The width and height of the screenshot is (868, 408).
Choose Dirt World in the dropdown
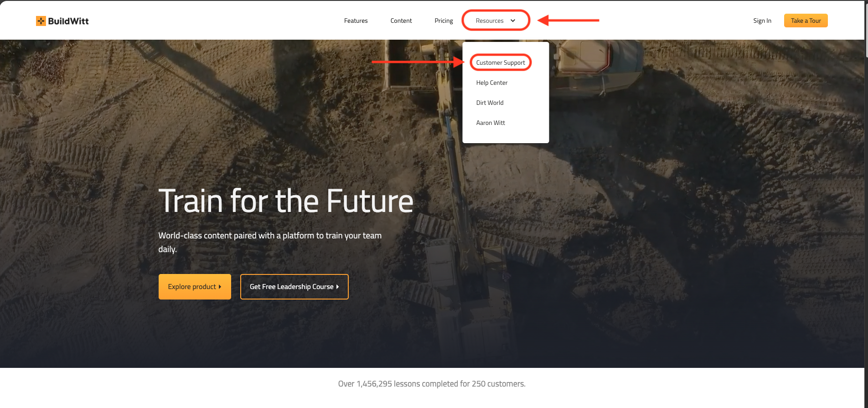[x=490, y=103]
